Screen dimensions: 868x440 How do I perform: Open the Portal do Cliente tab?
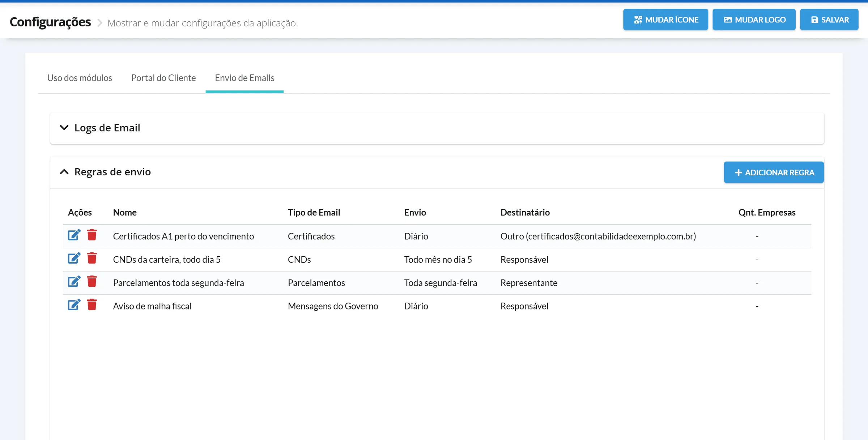click(163, 78)
